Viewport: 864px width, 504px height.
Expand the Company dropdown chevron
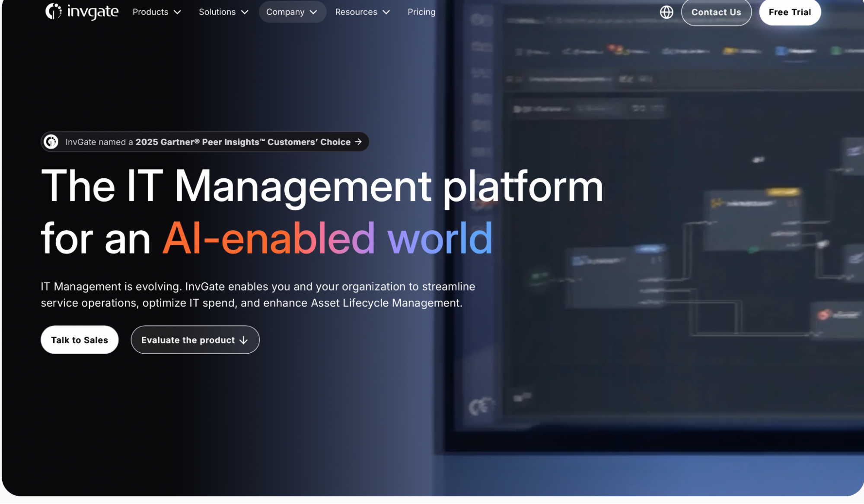(x=313, y=12)
